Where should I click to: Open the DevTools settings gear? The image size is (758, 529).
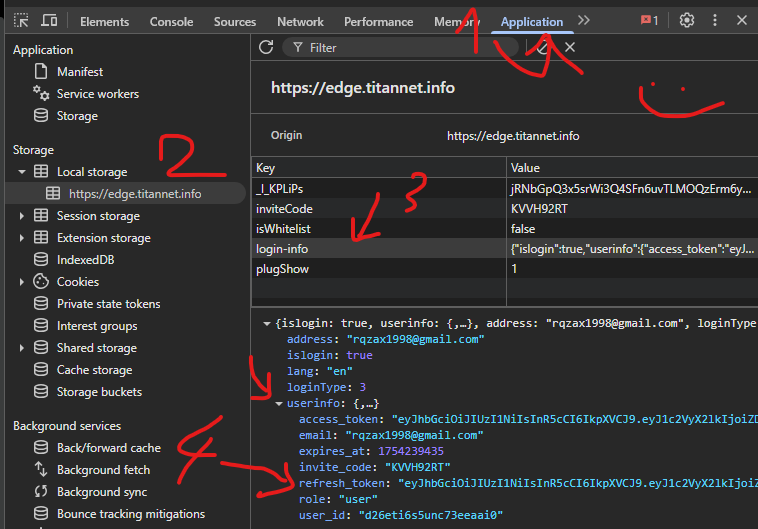[686, 20]
